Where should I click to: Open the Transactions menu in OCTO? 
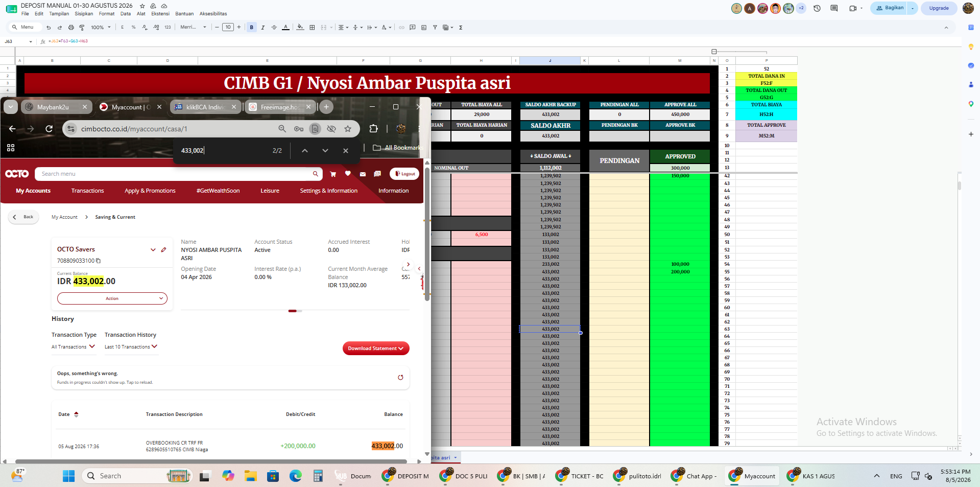(x=87, y=191)
